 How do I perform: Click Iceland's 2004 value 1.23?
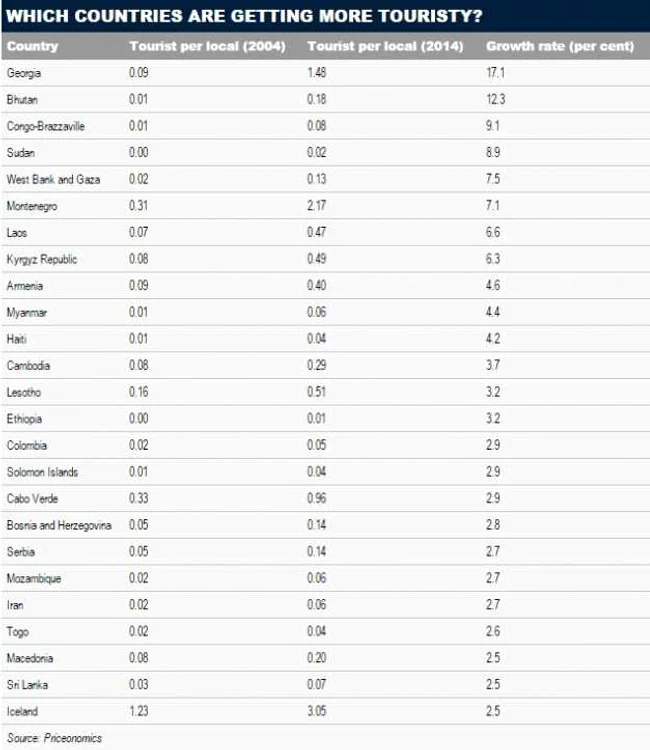point(138,711)
